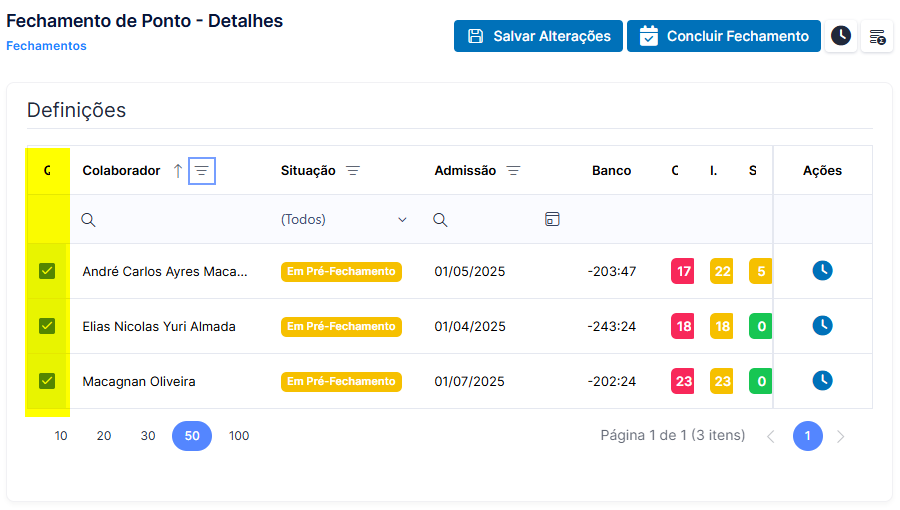
Task: Select name Elias Nicolas Yuri Almada
Action: [159, 326]
